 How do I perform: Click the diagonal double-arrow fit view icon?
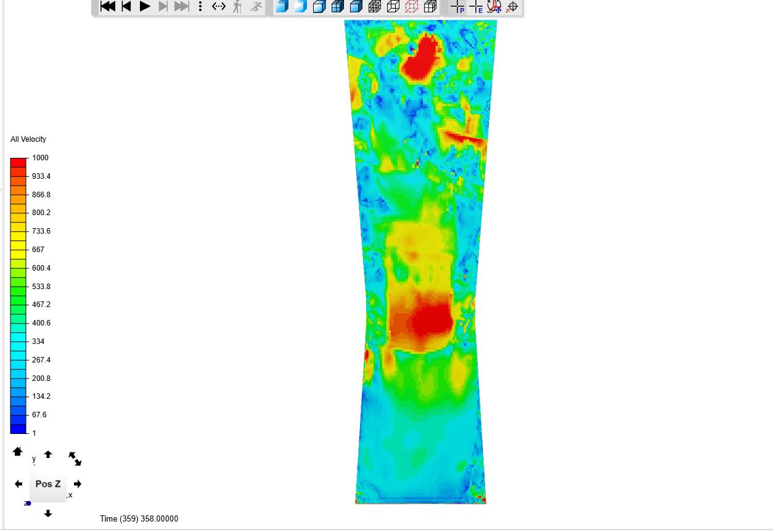(75, 459)
